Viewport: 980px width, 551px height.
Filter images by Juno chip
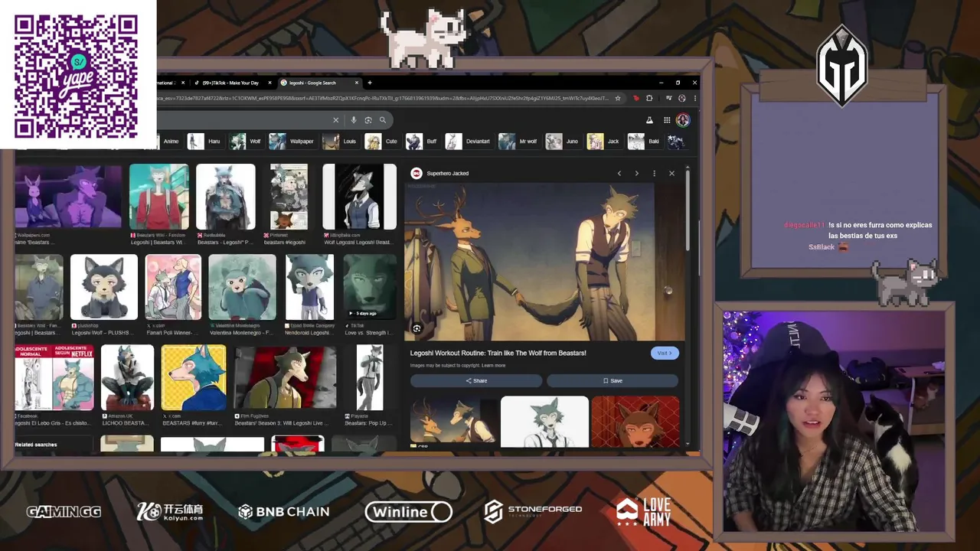(x=563, y=142)
